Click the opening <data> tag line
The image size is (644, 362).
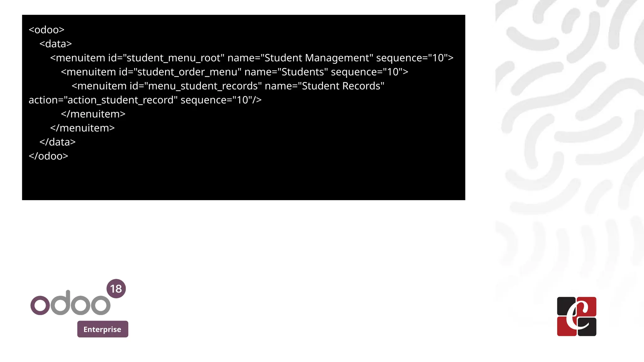pyautogui.click(x=56, y=44)
